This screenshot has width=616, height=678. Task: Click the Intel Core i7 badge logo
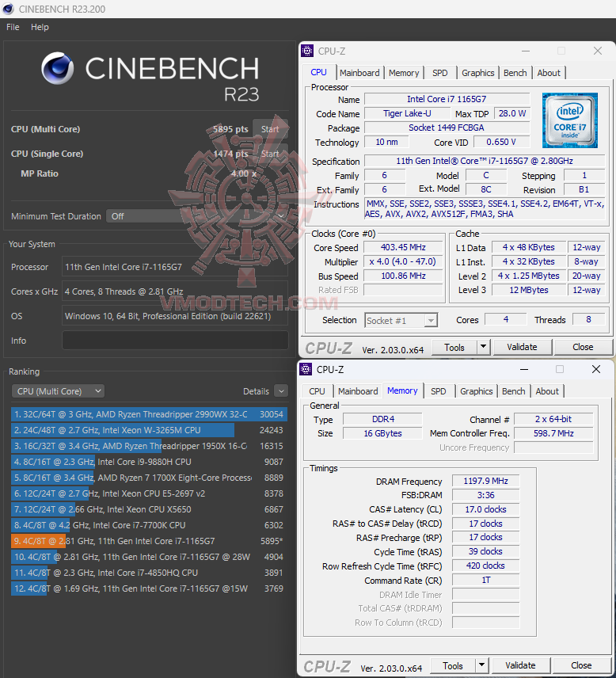coord(570,120)
